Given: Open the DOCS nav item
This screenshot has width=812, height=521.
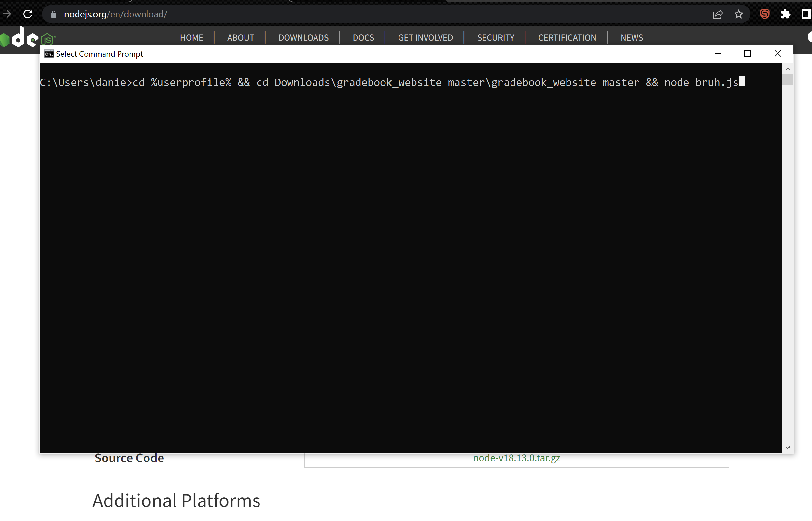Looking at the screenshot, I should coord(363,37).
